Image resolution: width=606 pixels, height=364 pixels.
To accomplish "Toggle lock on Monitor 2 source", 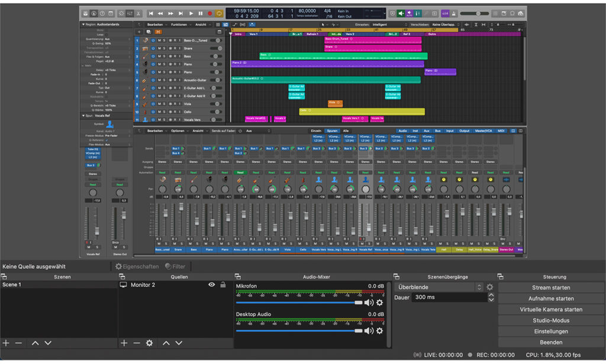I will coord(223,285).
